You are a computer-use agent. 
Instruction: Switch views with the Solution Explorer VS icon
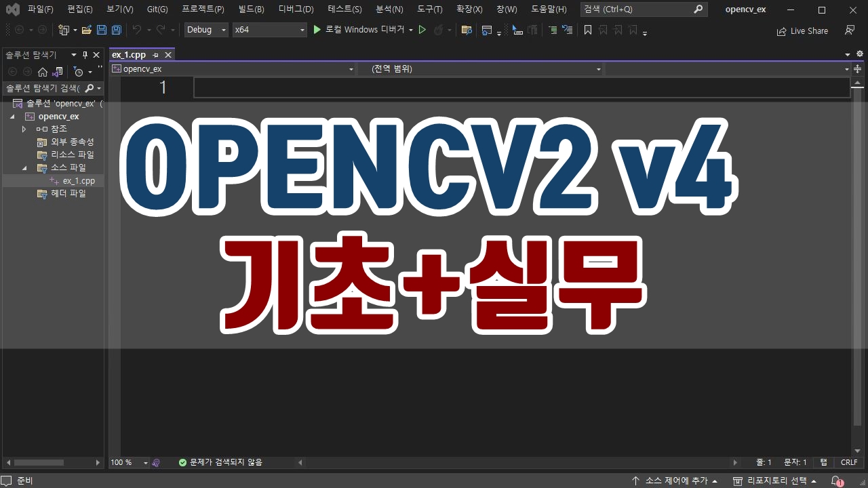pos(58,72)
